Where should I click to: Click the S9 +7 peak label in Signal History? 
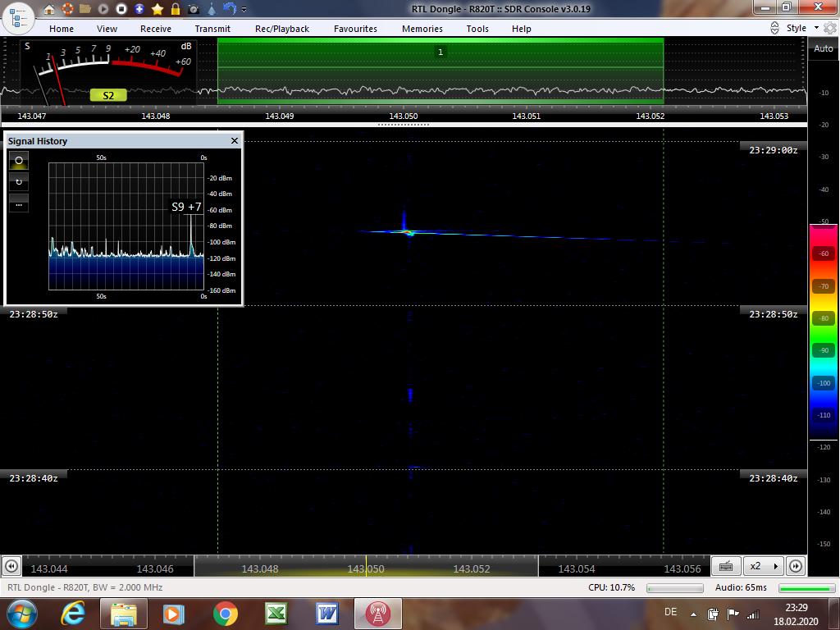(x=186, y=207)
